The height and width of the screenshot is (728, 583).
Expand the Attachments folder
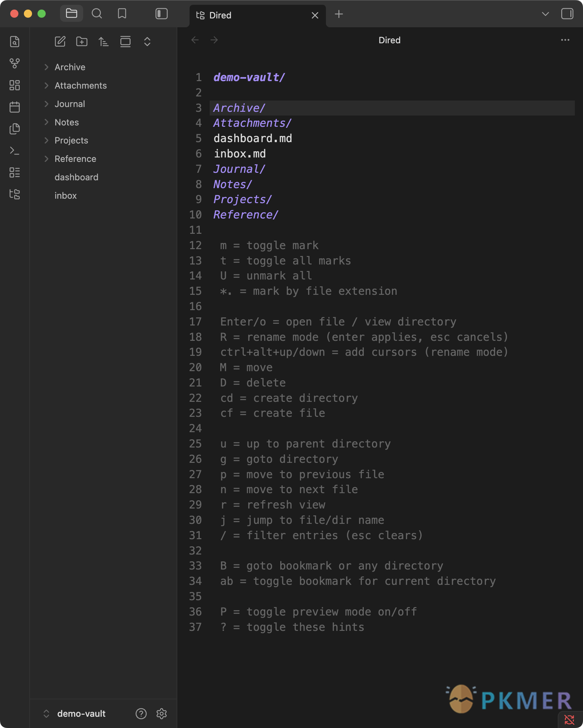tap(46, 85)
